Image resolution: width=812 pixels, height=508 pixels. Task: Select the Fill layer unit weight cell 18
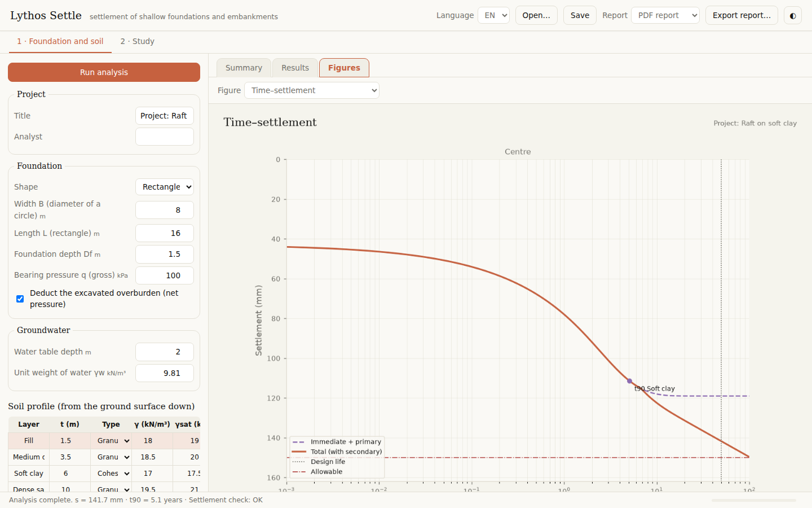click(153, 441)
